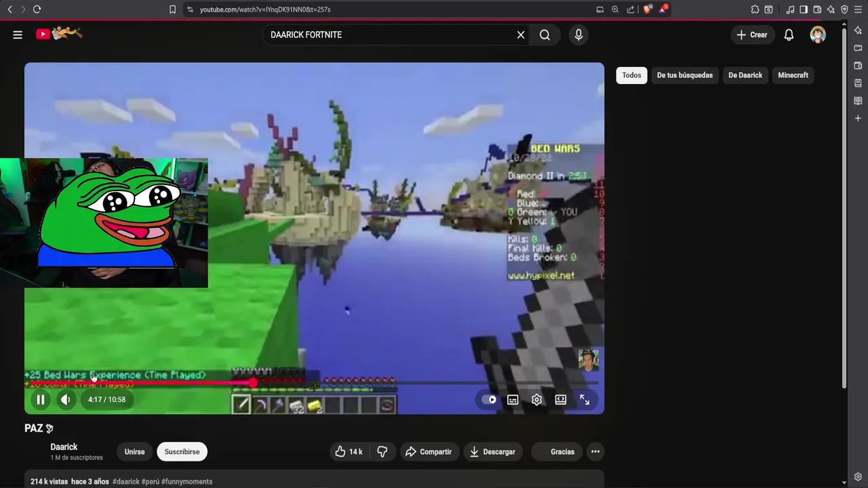Click the Gracias button
The image size is (868, 488).
pos(556,452)
